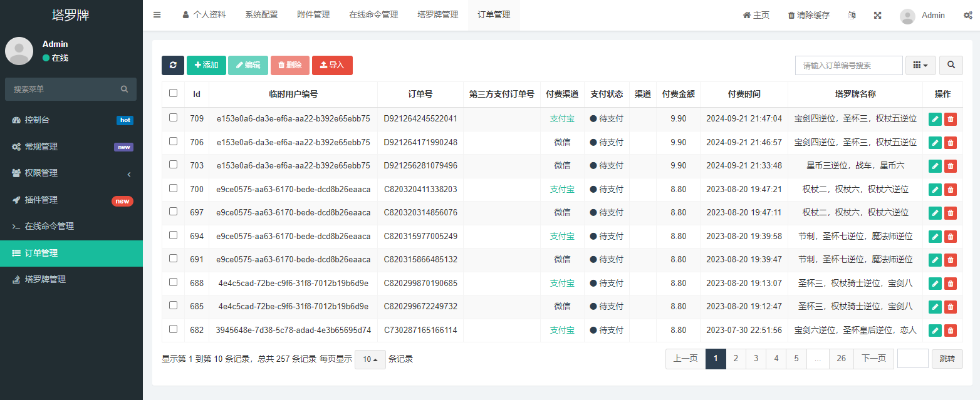Image resolution: width=980 pixels, height=400 pixels.
Task: Open 常规管理 in sidebar
Action: coord(71,146)
